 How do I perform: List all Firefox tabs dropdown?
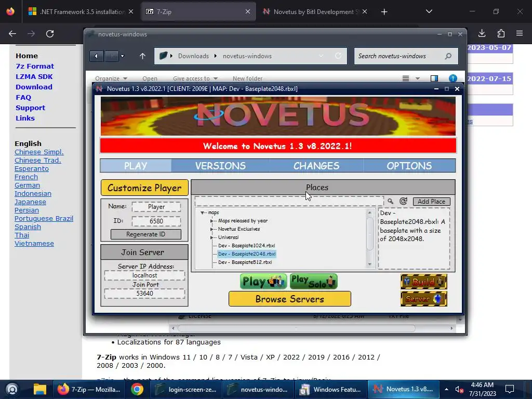pos(429,11)
